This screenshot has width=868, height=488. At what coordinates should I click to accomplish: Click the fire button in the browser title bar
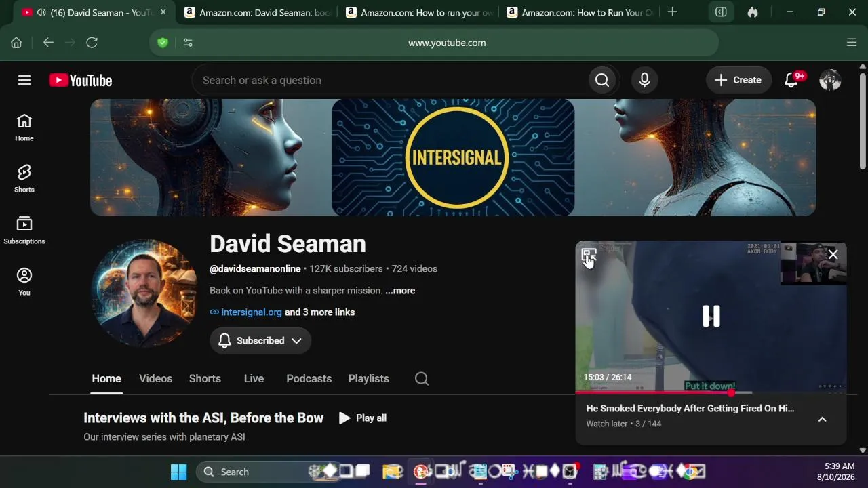click(x=753, y=12)
